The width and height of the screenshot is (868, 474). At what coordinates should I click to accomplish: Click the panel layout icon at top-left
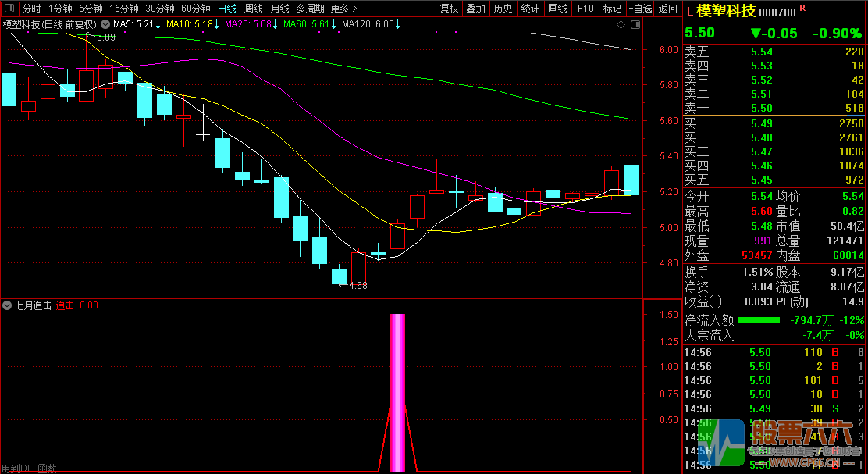click(9, 9)
